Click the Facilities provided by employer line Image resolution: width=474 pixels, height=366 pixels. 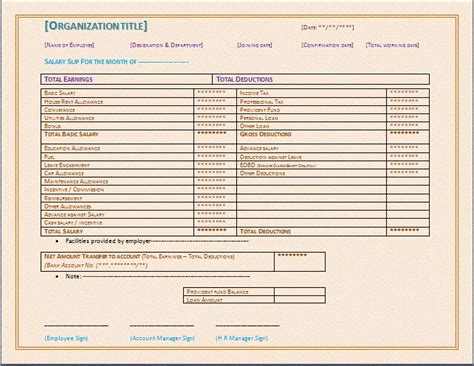157,241
